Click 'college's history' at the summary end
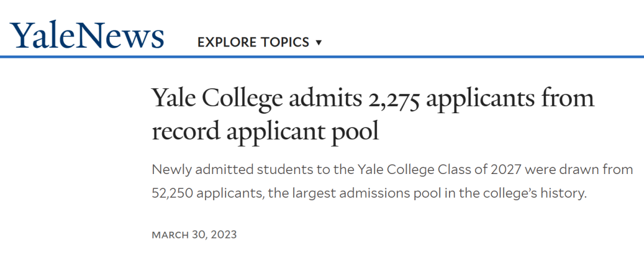Image resolution: width=644 pixels, height=261 pixels. coord(535,193)
